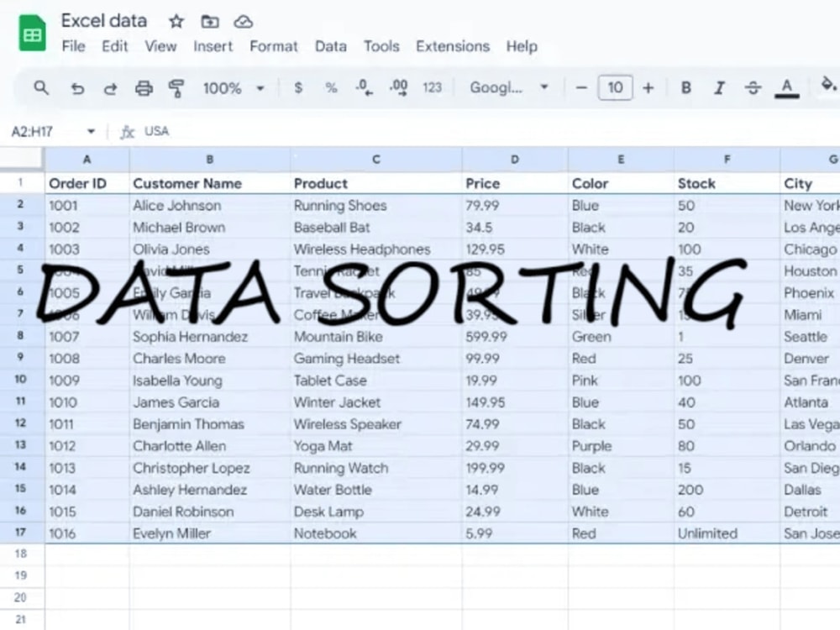Open the Format menu

pos(273,46)
